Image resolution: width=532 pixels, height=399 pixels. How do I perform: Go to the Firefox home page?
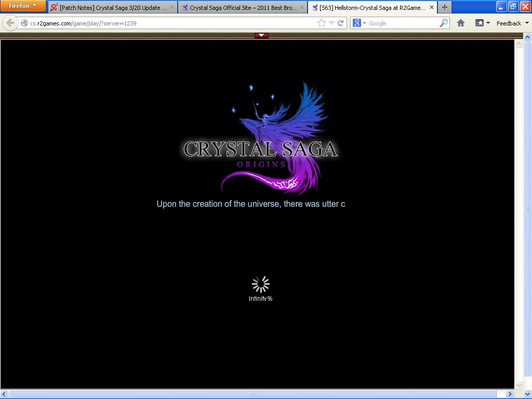pyautogui.click(x=460, y=23)
